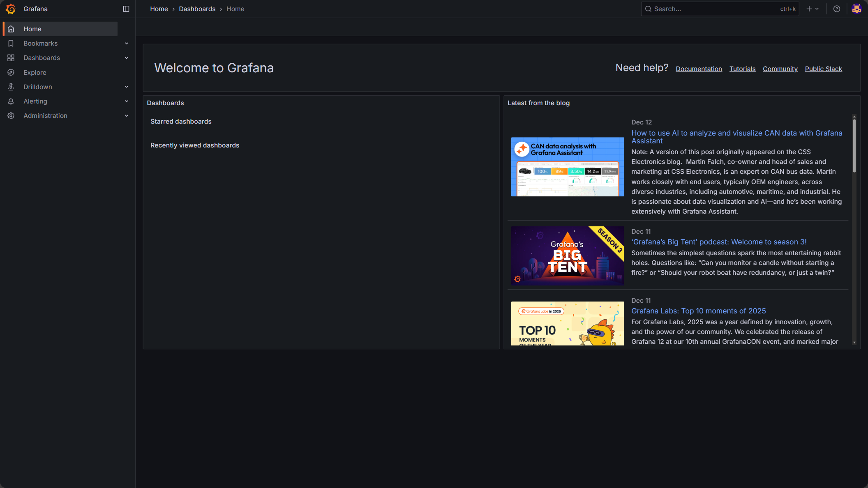Screen dimensions: 868x488
Task: Open the Big Tent podcast season 3 article
Action: coord(719,242)
